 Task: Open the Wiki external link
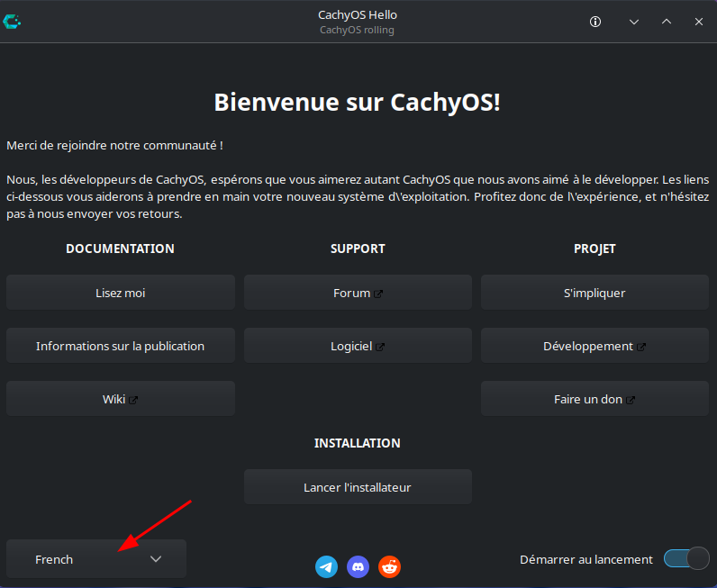[x=121, y=399]
